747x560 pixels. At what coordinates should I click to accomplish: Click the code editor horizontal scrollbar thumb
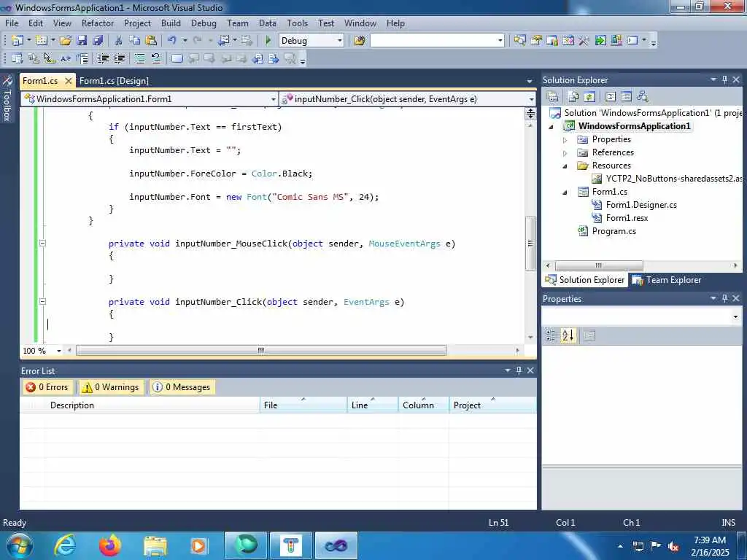pyautogui.click(x=261, y=351)
